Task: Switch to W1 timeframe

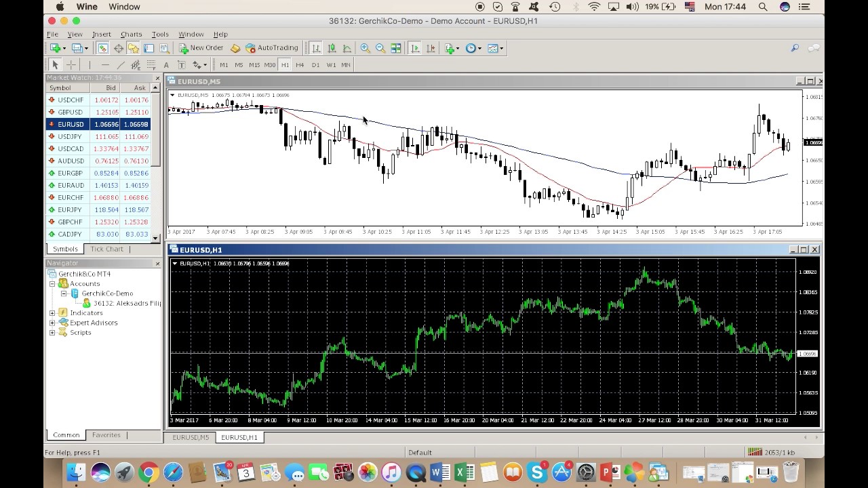Action: [x=331, y=65]
